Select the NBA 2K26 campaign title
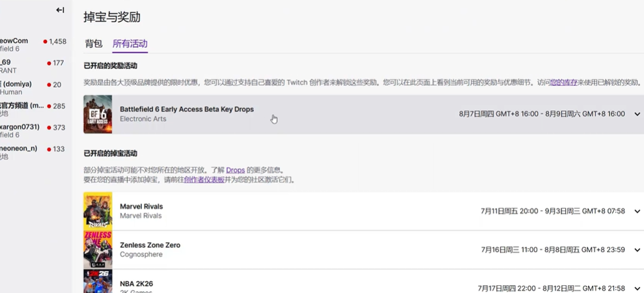The width and height of the screenshot is (644, 293). point(136,283)
